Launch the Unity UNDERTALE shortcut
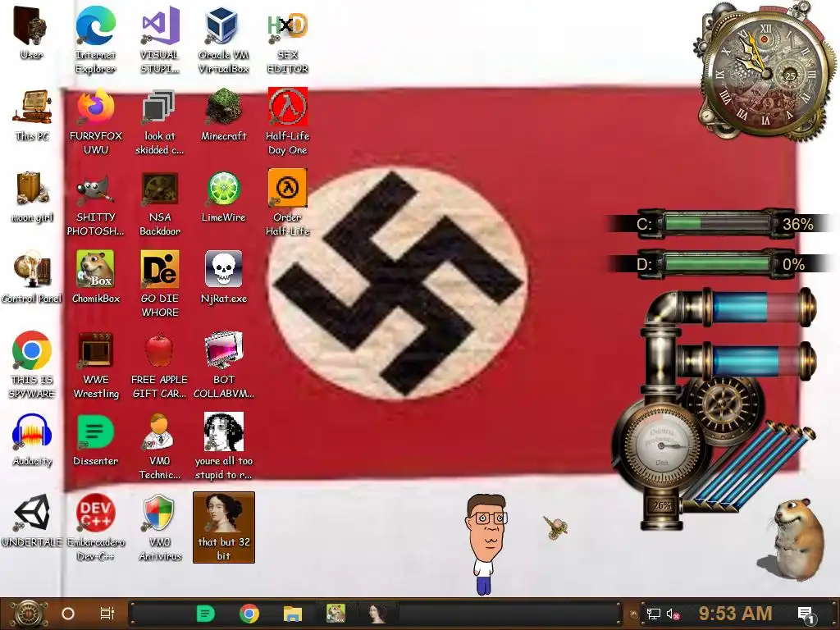This screenshot has width=840, height=630. coord(32,521)
